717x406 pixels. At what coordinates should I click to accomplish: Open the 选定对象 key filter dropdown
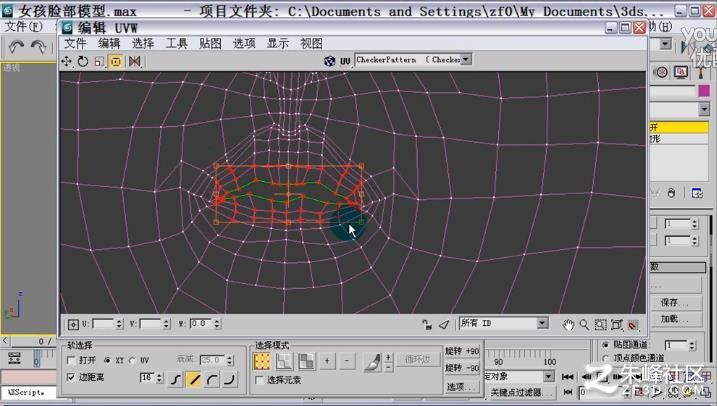point(548,376)
